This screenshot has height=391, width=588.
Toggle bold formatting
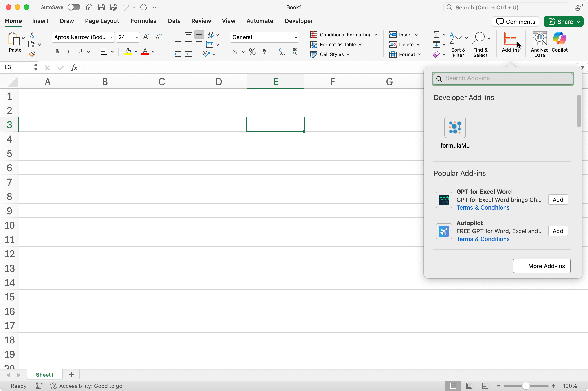point(57,51)
